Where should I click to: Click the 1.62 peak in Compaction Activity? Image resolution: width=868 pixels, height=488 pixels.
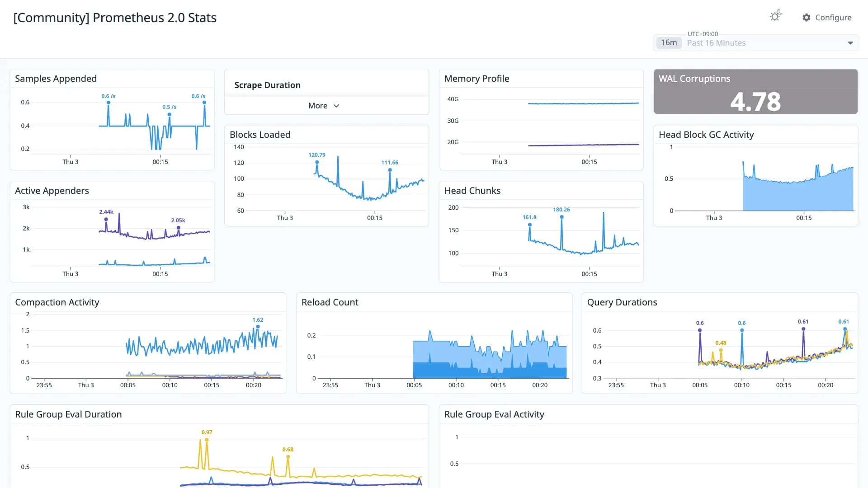coord(258,326)
